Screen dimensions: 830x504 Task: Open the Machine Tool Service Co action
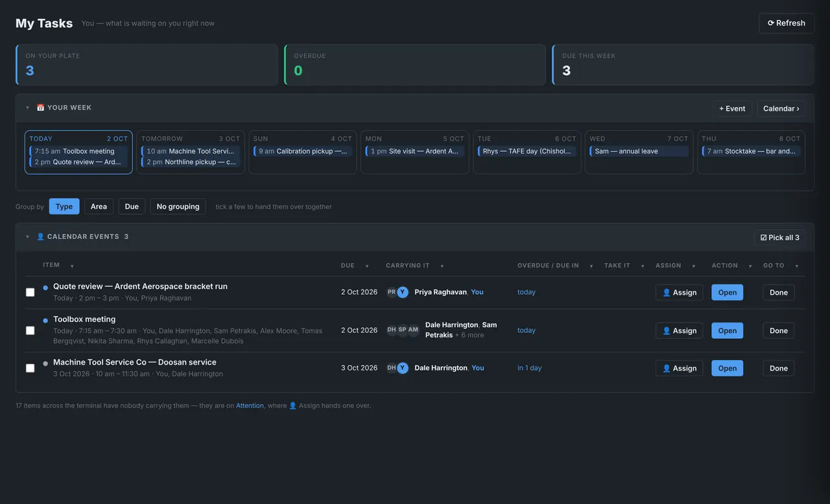click(728, 368)
